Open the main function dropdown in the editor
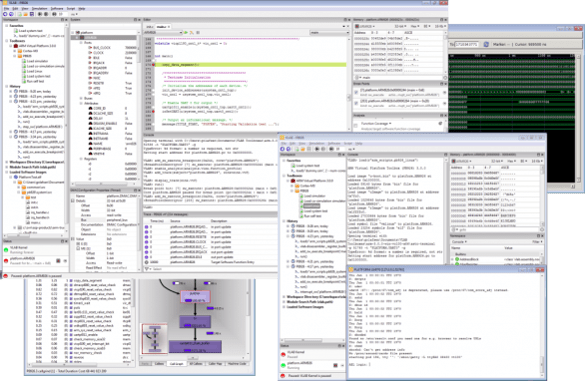 (329, 33)
